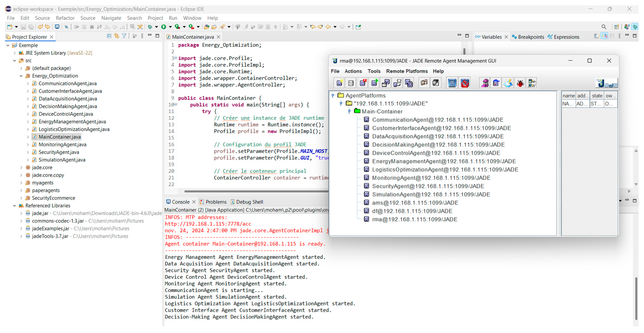The image size is (644, 333).
Task: Click Collapse All icon in Project Explorer
Action: click(x=109, y=36)
